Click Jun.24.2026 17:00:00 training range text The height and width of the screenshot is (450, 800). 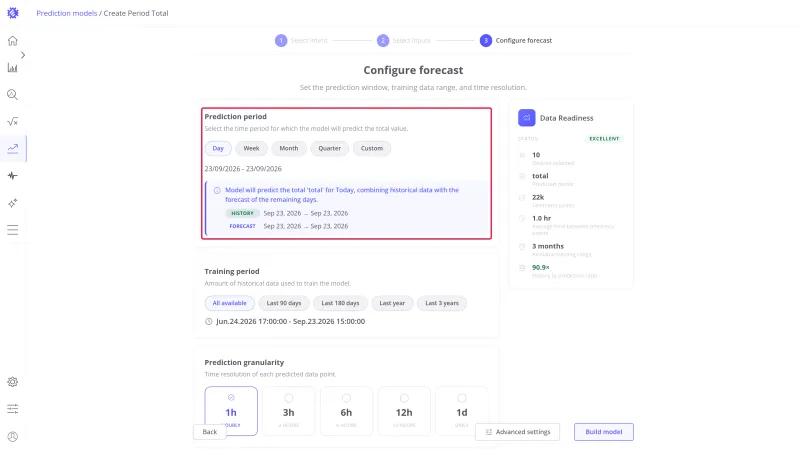coord(290,321)
